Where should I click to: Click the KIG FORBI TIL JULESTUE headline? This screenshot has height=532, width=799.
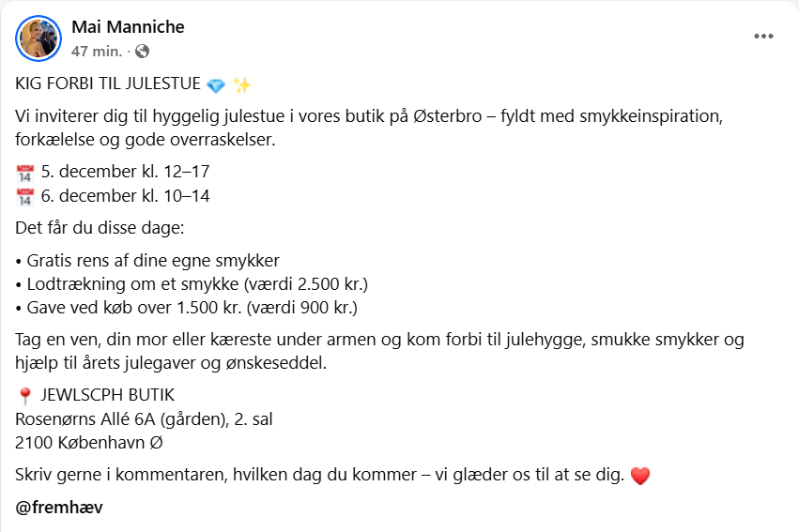click(108, 84)
